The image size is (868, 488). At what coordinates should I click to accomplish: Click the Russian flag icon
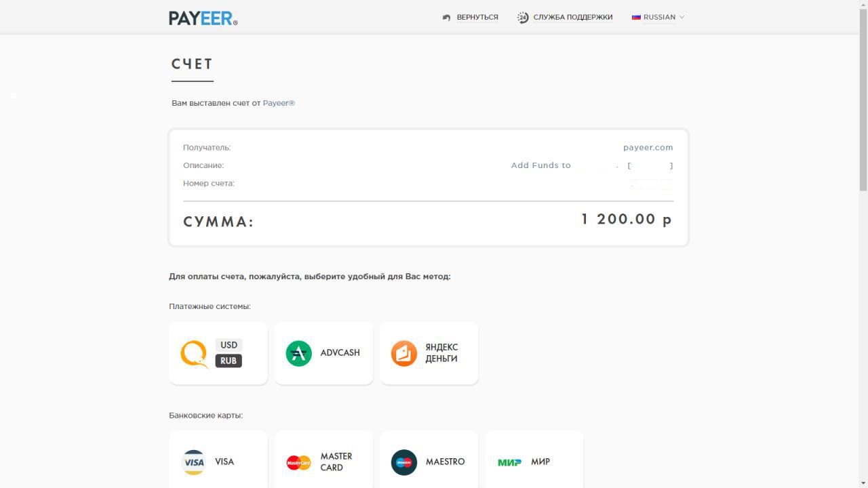coord(636,17)
